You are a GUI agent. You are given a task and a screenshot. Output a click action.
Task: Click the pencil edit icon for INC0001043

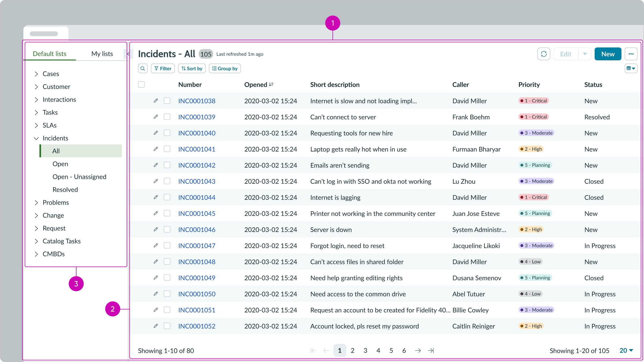(x=156, y=181)
